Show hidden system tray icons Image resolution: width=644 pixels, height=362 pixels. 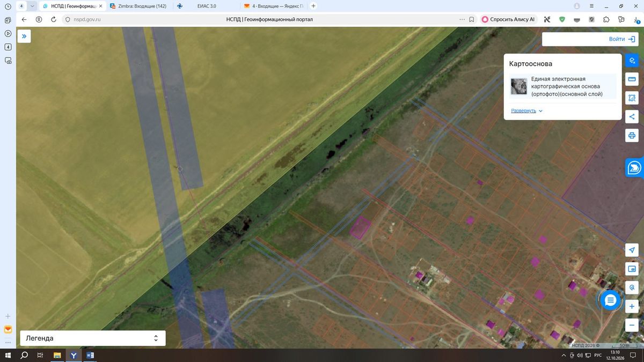[x=563, y=356]
